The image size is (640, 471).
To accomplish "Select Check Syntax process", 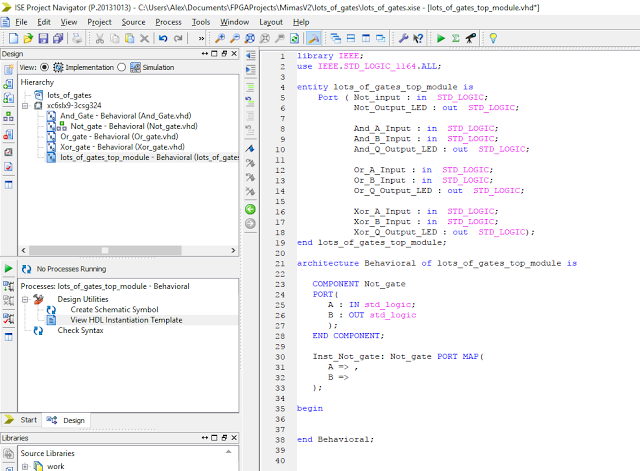I will point(79,330).
